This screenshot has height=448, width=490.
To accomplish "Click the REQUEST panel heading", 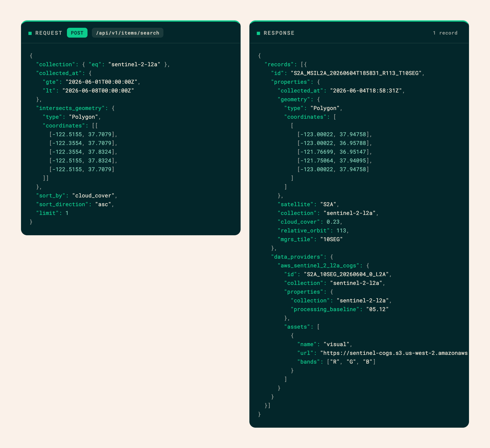I will [x=49, y=33].
